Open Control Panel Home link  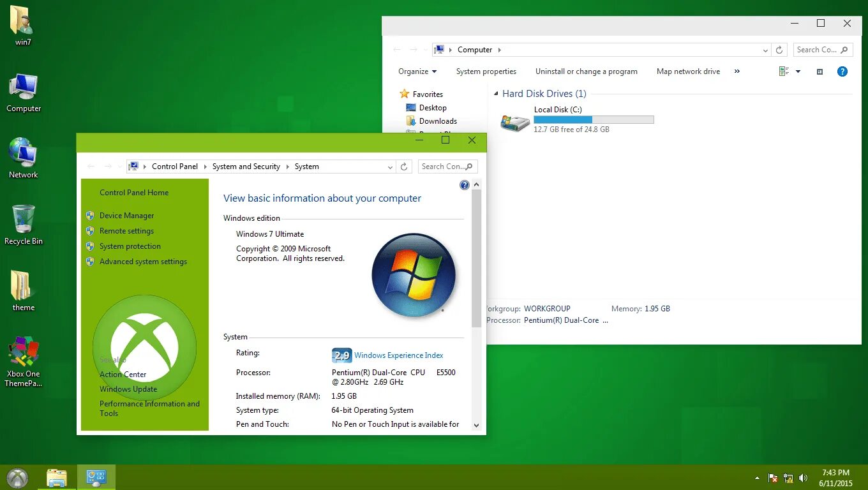tap(134, 193)
